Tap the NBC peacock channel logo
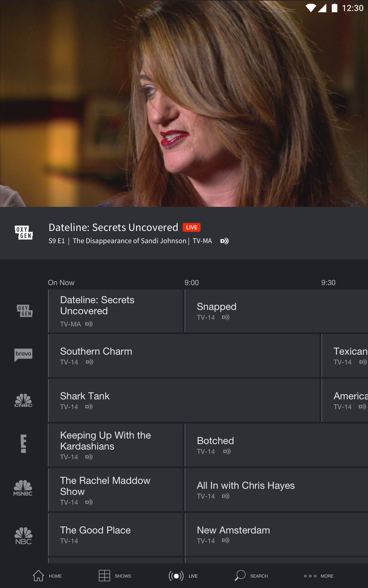The width and height of the screenshot is (368, 588). (x=23, y=536)
